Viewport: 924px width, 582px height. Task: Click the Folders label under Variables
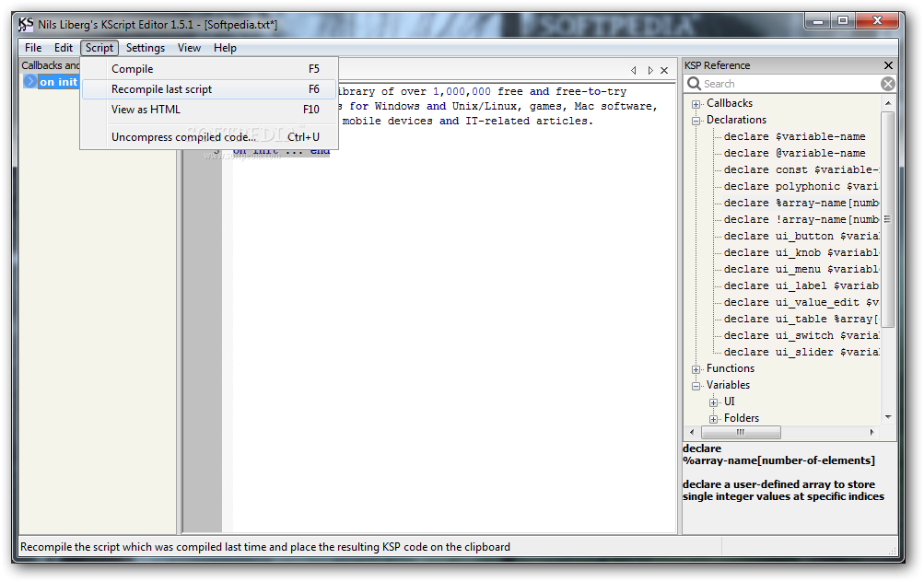point(742,418)
